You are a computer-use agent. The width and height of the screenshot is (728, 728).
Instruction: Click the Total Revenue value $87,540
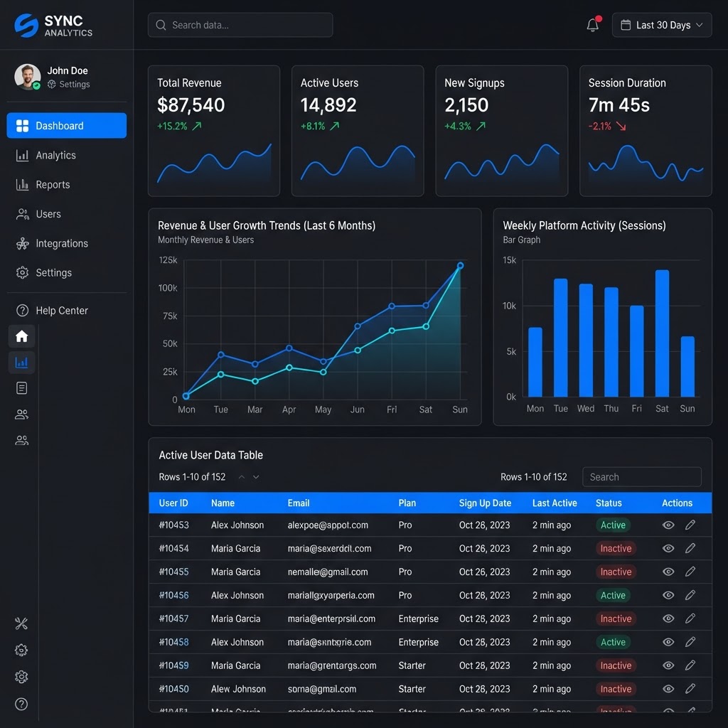pos(191,105)
